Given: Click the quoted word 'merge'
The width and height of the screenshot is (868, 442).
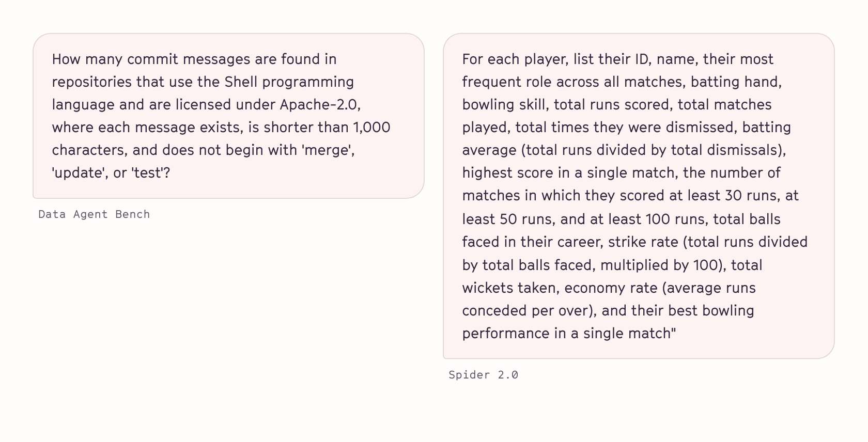Looking at the screenshot, I should (x=328, y=150).
